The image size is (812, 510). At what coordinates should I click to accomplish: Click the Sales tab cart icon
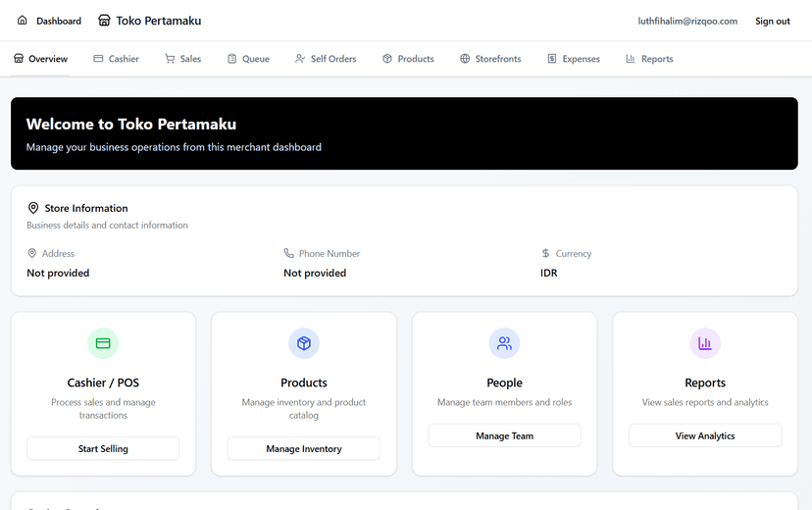[x=170, y=59]
